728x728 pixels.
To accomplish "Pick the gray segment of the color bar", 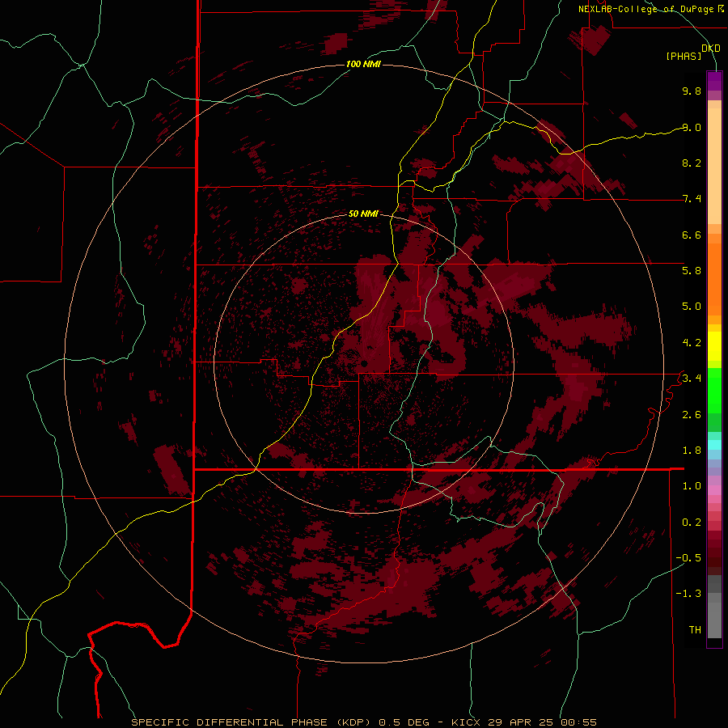I will [x=714, y=607].
